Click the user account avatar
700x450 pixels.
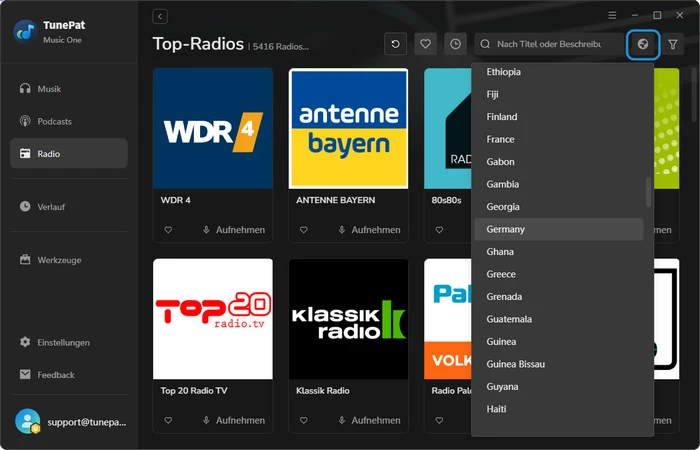point(27,421)
